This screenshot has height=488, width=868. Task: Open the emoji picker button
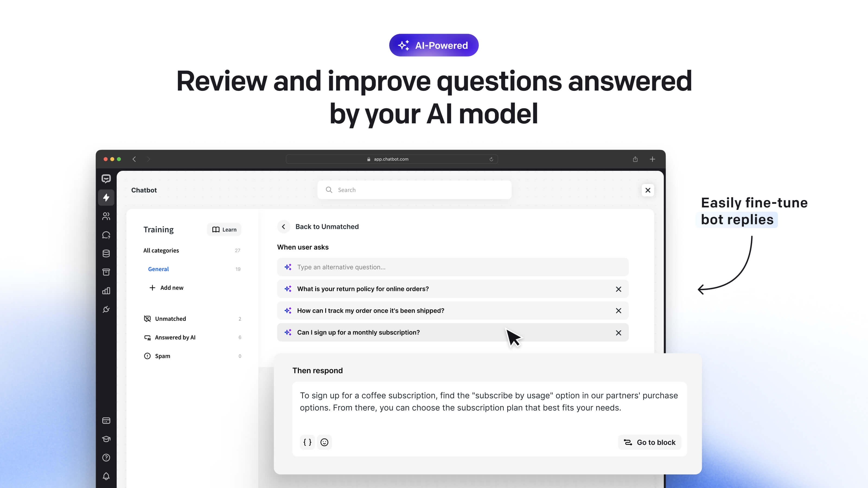tap(324, 442)
